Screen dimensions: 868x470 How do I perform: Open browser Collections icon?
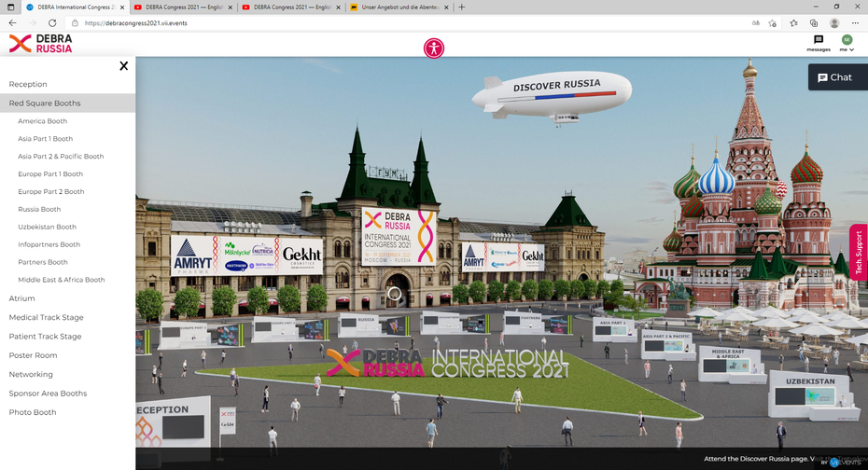point(814,23)
